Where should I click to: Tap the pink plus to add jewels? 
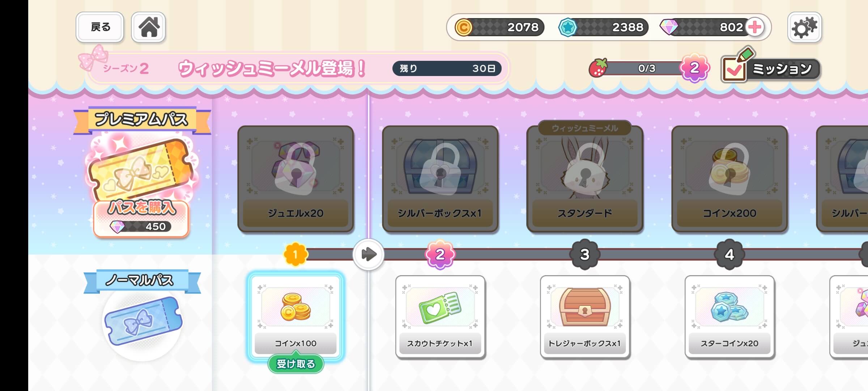755,27
